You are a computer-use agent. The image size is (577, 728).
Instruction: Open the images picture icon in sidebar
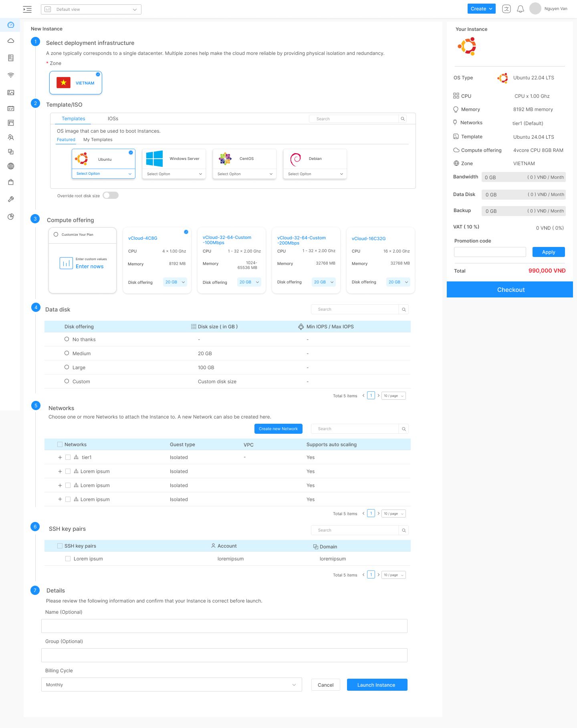11,93
